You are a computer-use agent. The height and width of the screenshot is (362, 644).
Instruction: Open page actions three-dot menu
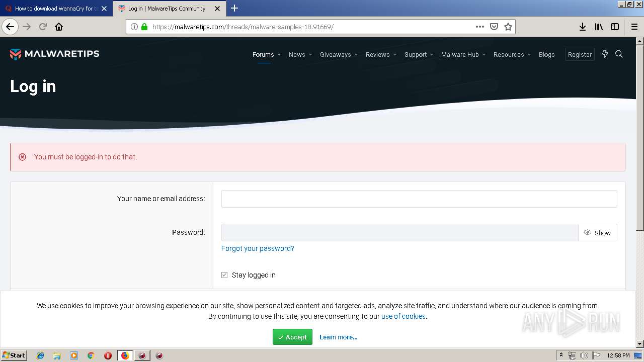click(480, 27)
